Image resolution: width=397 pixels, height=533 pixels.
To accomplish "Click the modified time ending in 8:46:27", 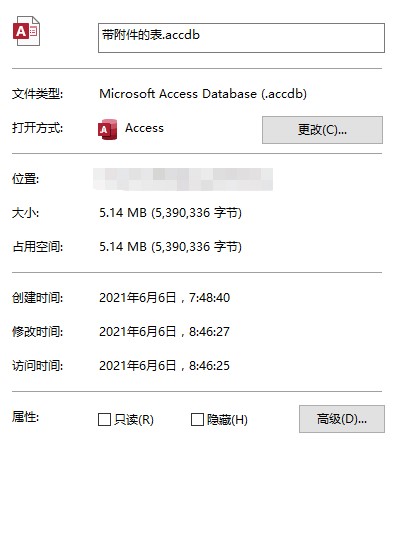I will click(165, 332).
